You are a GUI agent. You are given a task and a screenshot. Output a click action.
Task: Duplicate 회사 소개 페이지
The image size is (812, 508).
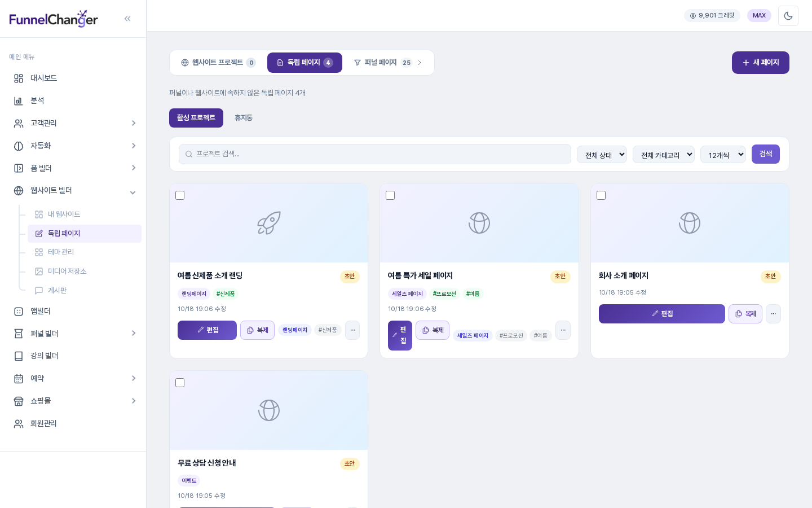coord(745,314)
